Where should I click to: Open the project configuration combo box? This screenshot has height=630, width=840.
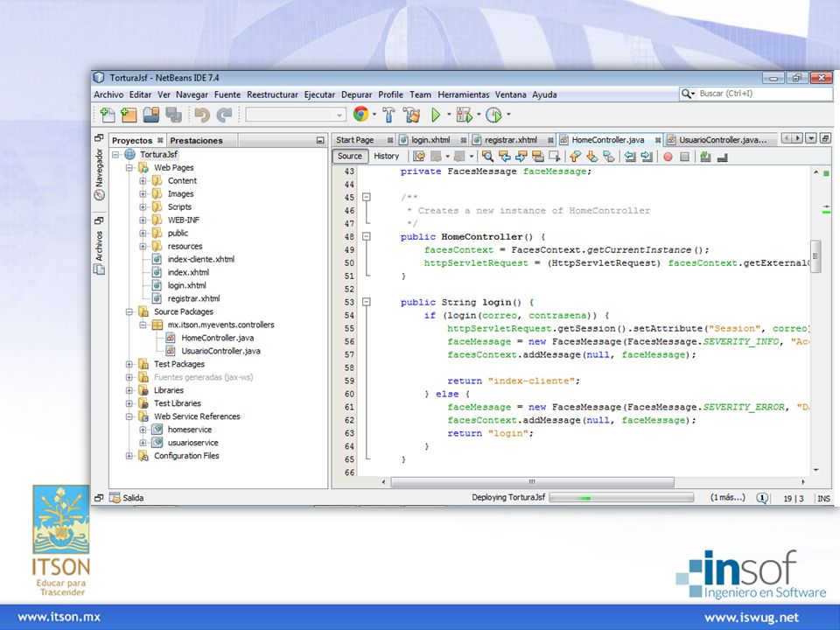pyautogui.click(x=296, y=115)
